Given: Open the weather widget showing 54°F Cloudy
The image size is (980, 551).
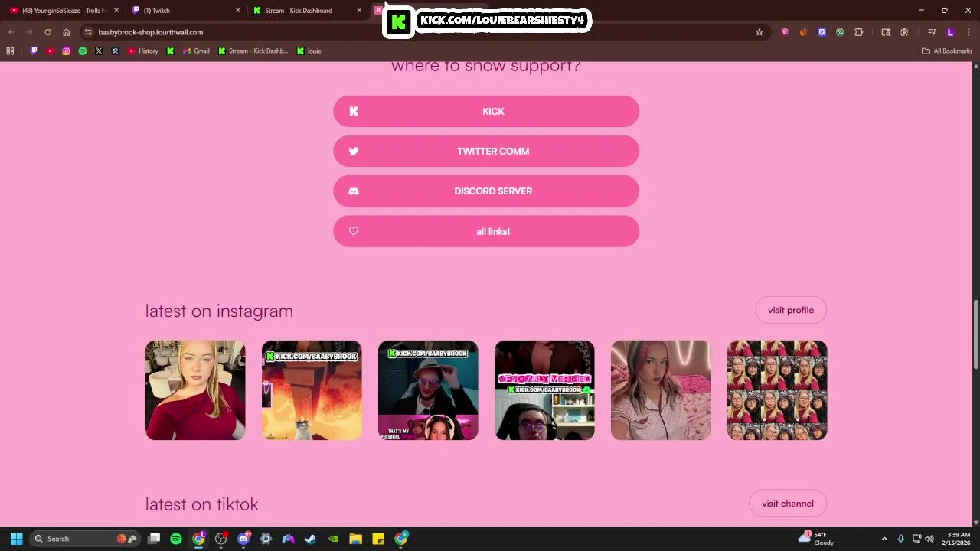Looking at the screenshot, I should pos(816,539).
